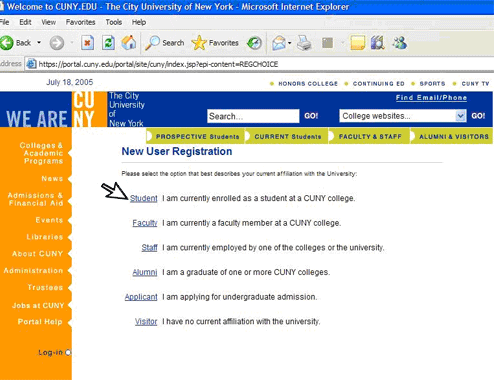Image resolution: width=500 pixels, height=380 pixels.
Task: Click the New User Registration heading
Action: (177, 151)
